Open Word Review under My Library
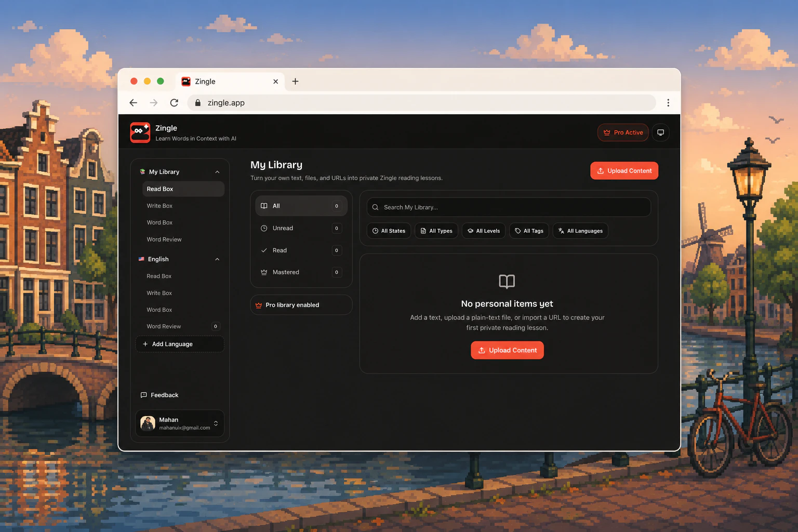 coord(183,240)
